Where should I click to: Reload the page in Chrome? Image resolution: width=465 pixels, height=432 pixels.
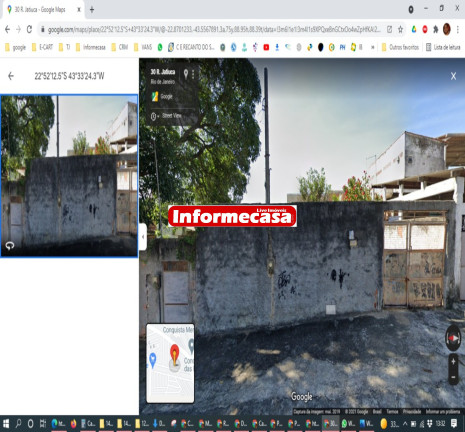pyautogui.click(x=29, y=29)
